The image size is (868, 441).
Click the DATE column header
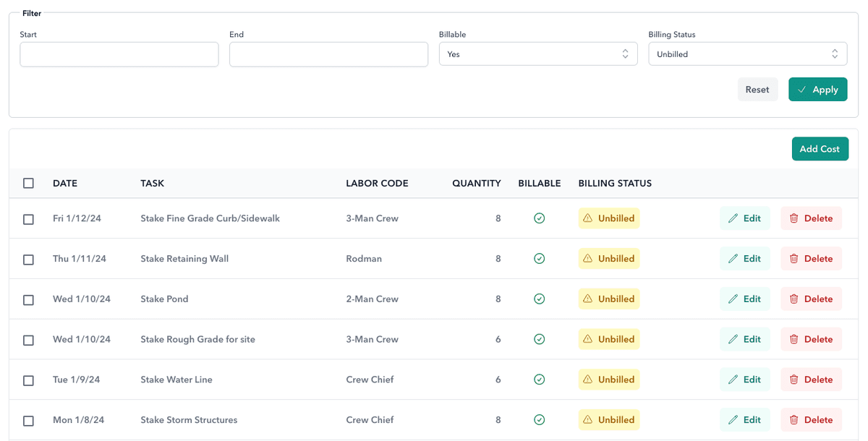tap(65, 183)
